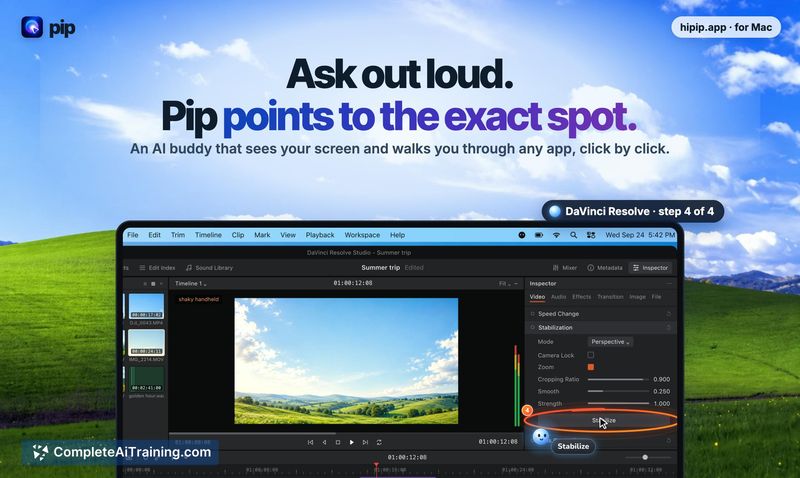
Task: Expand the Speed Change section
Action: pyautogui.click(x=559, y=314)
